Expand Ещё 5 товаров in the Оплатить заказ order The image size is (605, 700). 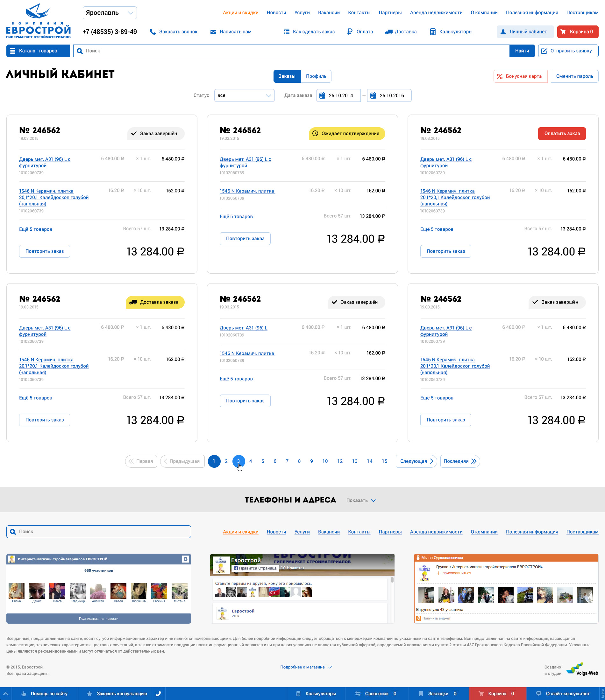(437, 229)
